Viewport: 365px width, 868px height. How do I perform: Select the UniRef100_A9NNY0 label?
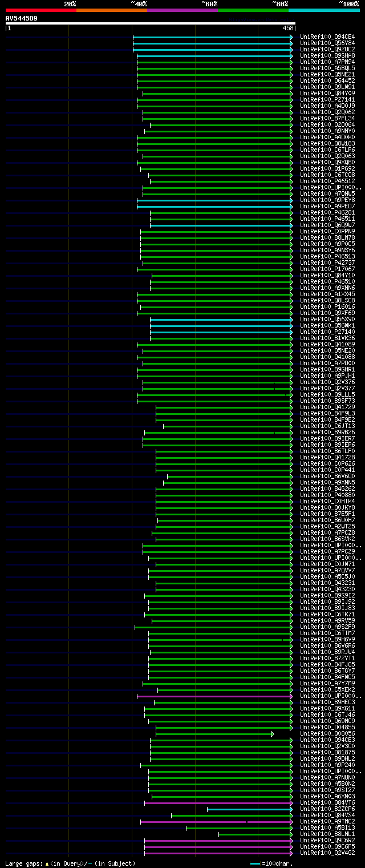point(327,131)
